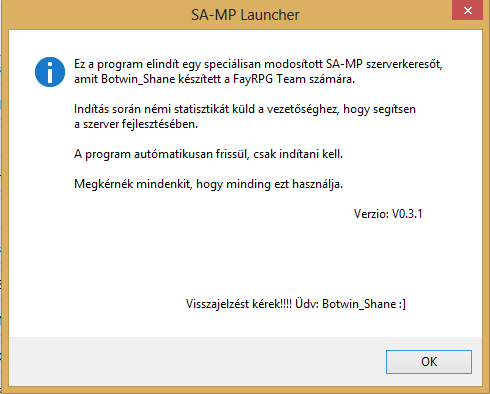This screenshot has width=490, height=394.
Task: Confirm the dialog with OK
Action: coord(429,362)
